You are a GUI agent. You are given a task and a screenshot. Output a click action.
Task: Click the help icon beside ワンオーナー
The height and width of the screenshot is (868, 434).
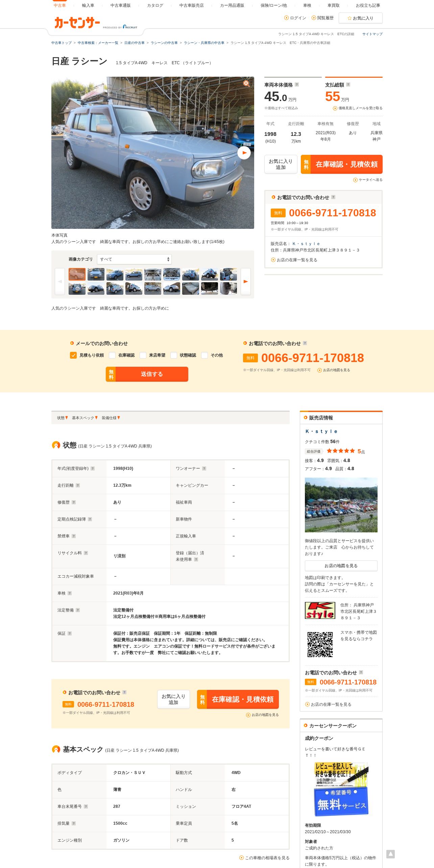click(x=204, y=468)
